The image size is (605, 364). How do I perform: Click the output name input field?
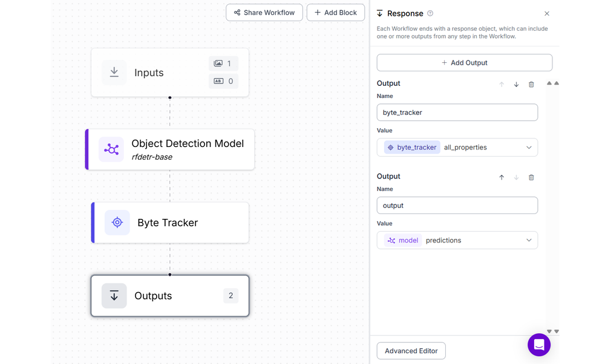(457, 206)
